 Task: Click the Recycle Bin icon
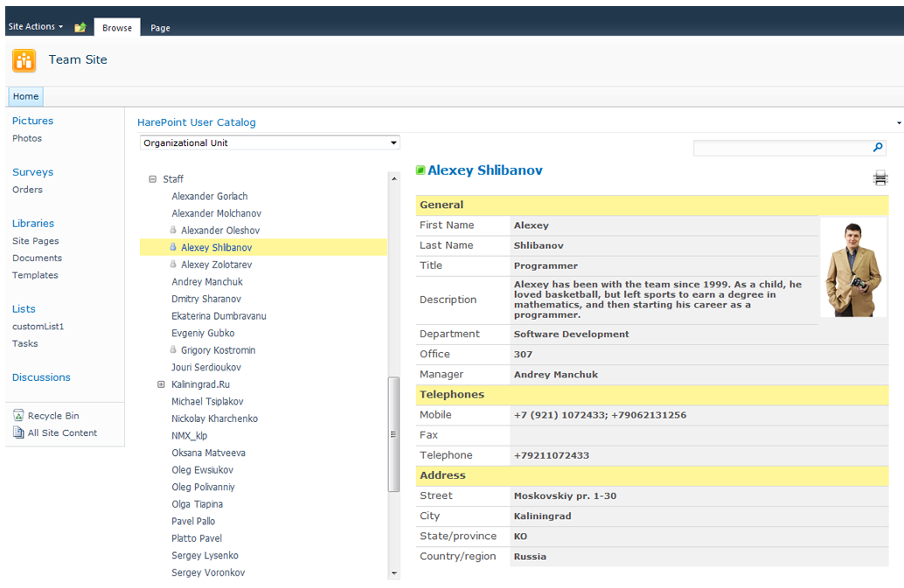[18, 416]
